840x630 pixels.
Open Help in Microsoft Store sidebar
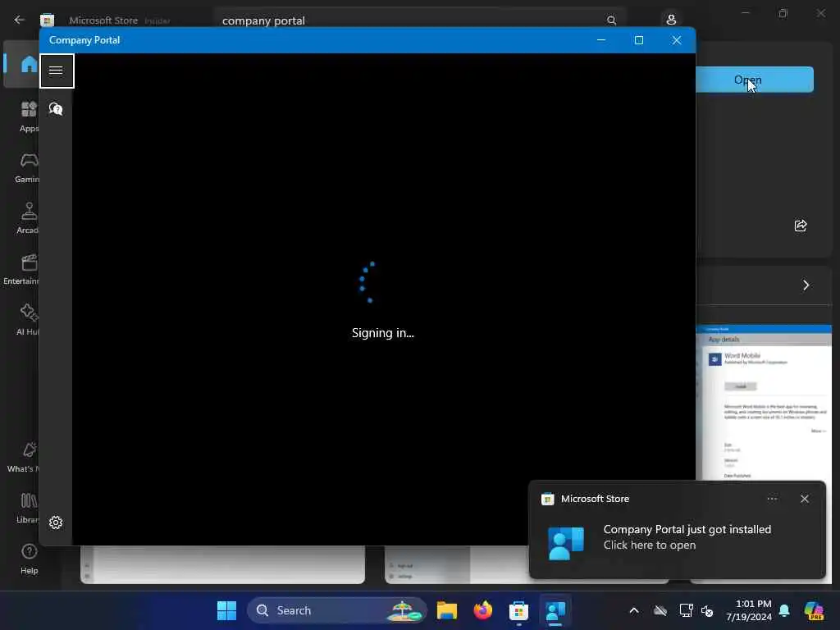pyautogui.click(x=29, y=559)
